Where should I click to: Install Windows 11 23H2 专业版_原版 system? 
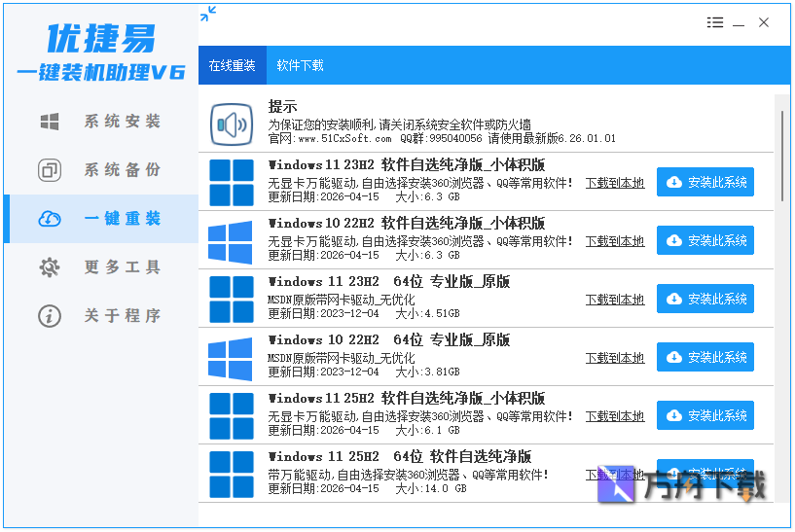[705, 299]
